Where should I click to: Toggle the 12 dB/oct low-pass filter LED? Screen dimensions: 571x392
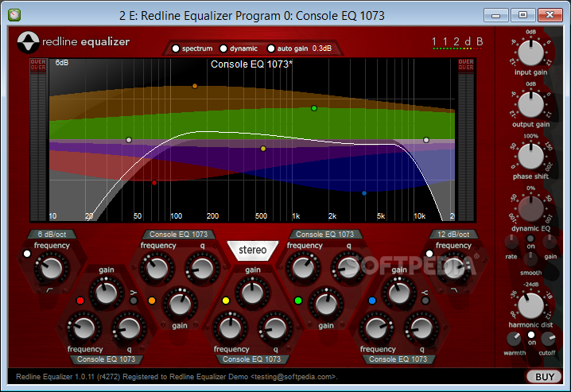point(429,254)
